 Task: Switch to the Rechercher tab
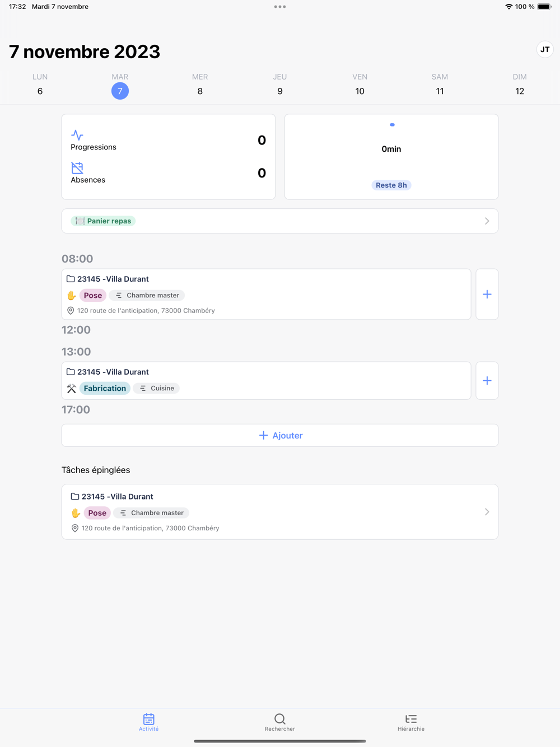280,722
